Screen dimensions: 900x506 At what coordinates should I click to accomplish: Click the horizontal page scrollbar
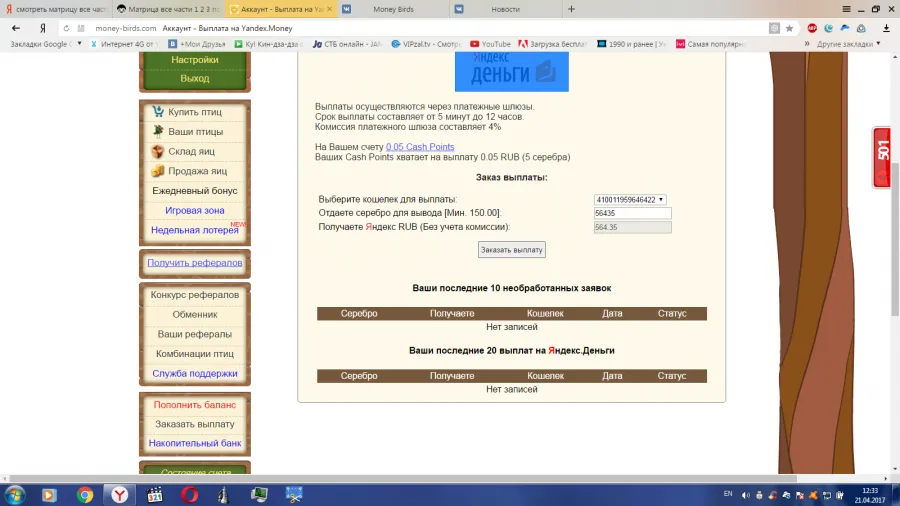tap(402, 478)
